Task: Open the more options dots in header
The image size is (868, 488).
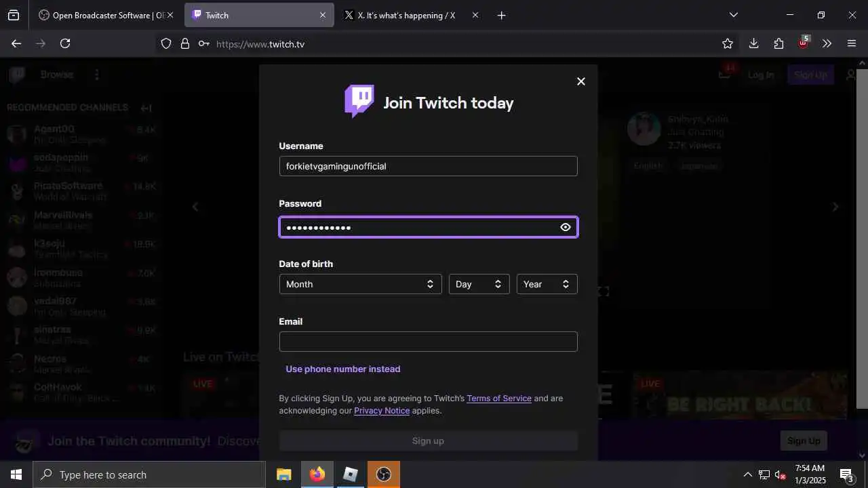Action: tap(97, 75)
